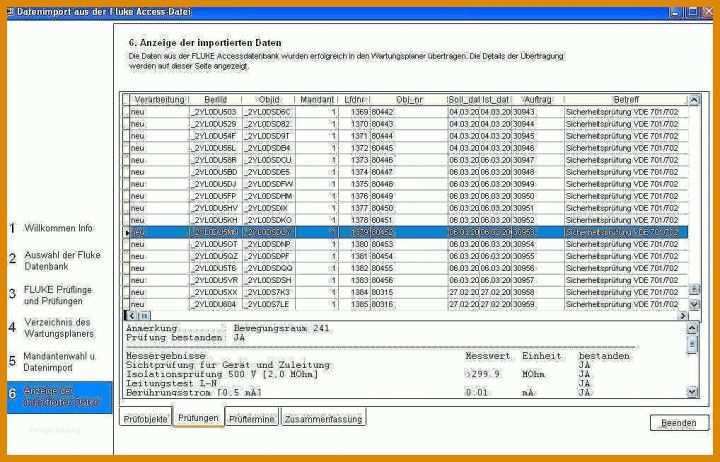The width and height of the screenshot is (720, 462).
Task: Click the table's vertical scrollbar down arrow
Action: pyautogui.click(x=694, y=304)
